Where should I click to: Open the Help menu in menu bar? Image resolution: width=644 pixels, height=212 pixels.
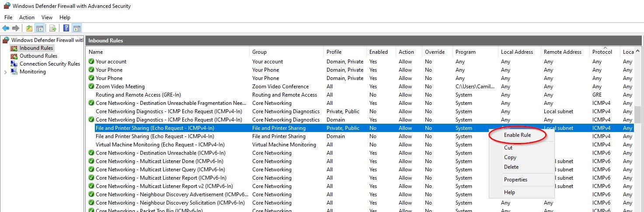pos(65,17)
